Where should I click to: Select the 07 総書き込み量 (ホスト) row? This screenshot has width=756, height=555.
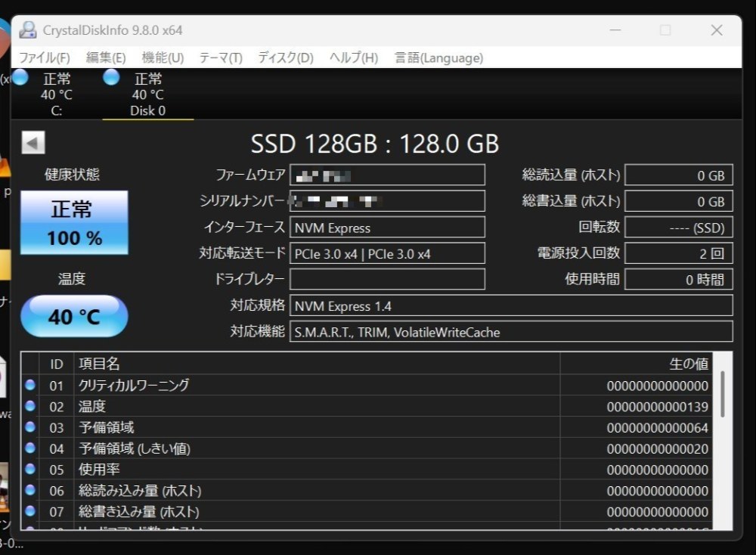[x=367, y=511]
